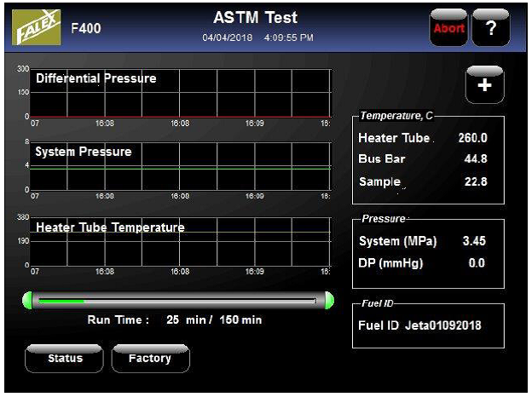Select the Differential Pressure graph
532x397 pixels.
181,93
